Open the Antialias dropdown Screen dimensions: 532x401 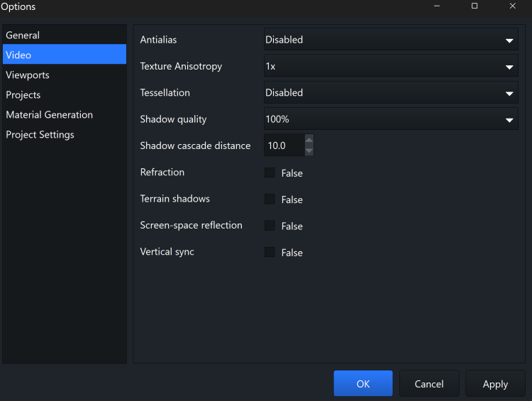point(391,40)
